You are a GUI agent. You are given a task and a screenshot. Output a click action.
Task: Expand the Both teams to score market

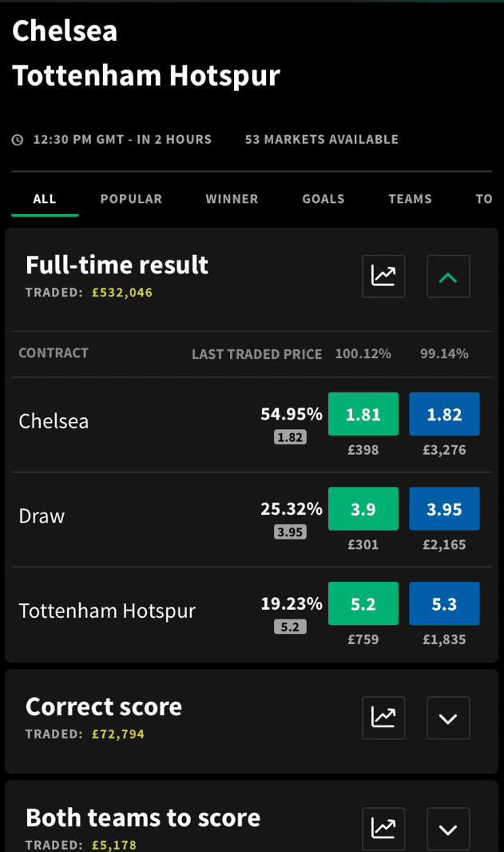(x=448, y=829)
